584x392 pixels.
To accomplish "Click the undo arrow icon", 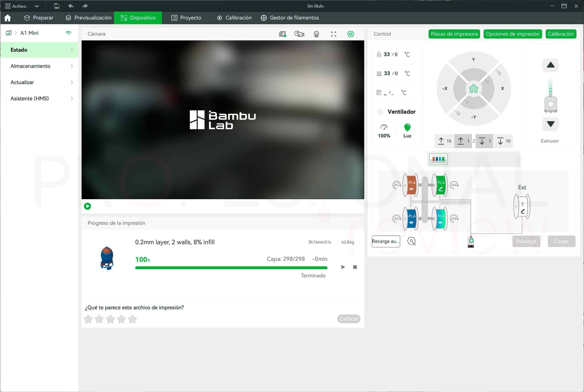I will click(x=71, y=6).
